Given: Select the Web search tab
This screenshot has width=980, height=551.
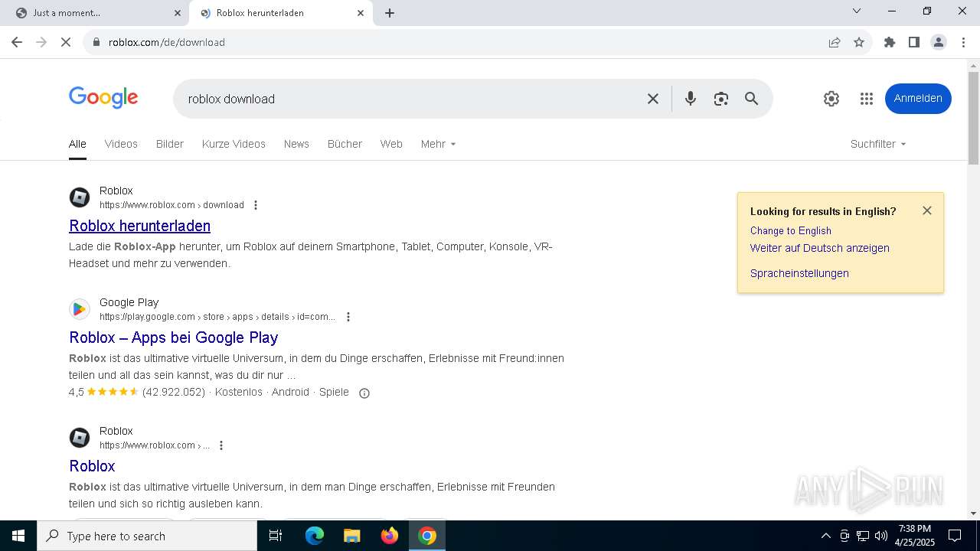Looking at the screenshot, I should click(x=391, y=144).
